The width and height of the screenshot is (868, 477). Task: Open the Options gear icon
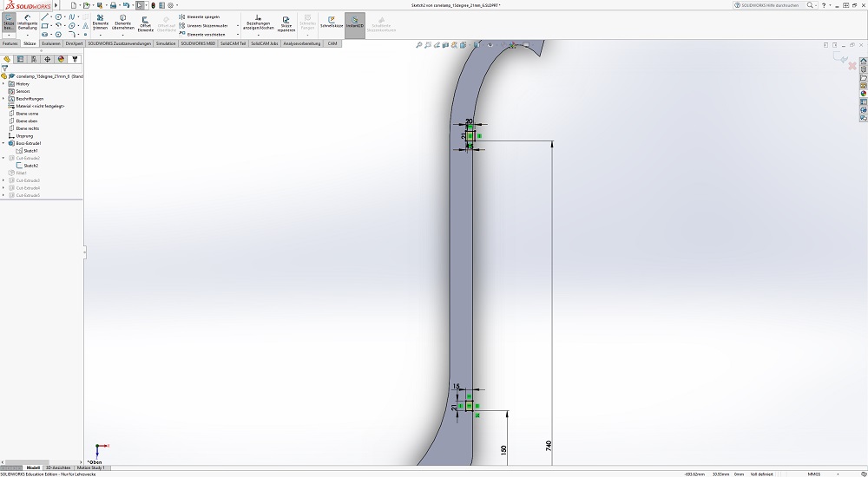[170, 5]
